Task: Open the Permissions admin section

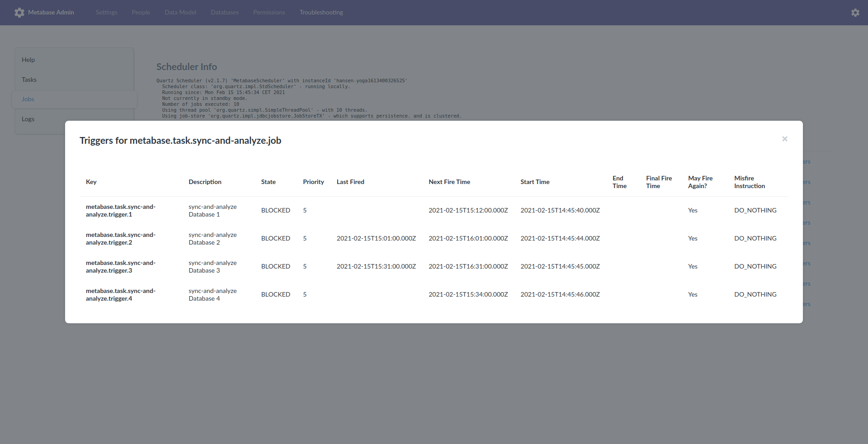Action: tap(269, 12)
